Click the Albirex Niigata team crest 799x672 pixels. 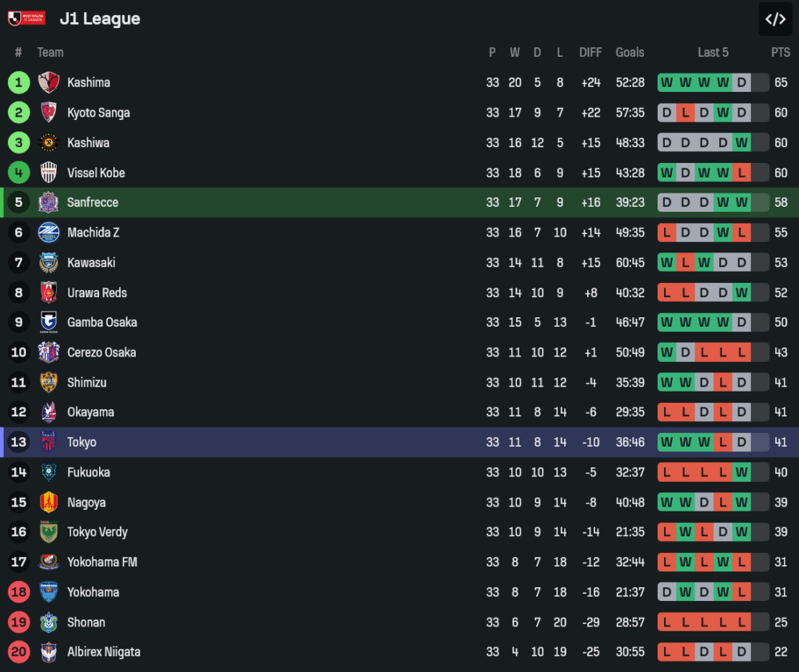tap(49, 652)
